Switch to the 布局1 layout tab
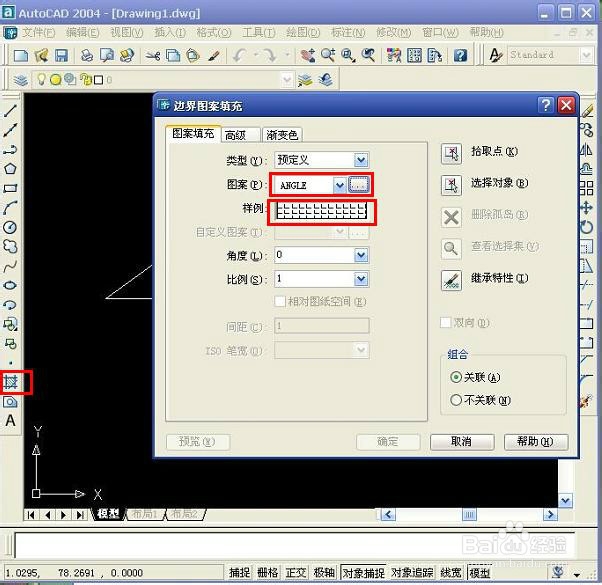602x585 pixels. coord(145,514)
